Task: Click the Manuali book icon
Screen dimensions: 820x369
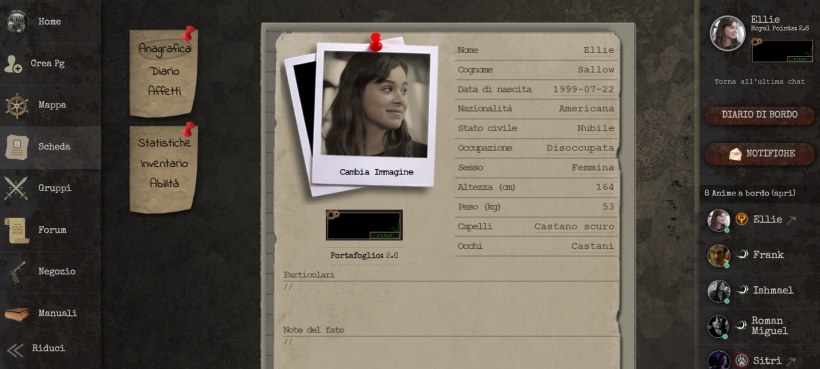Action: (17, 314)
